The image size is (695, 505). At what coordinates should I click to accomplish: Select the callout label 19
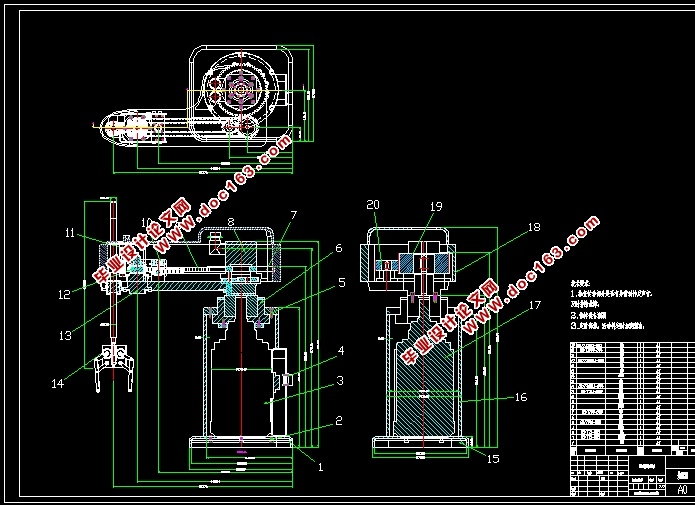point(436,207)
